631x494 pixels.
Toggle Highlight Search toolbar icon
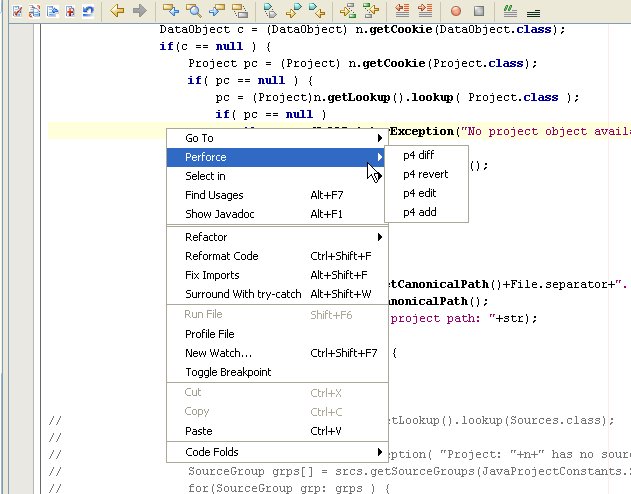240,11
